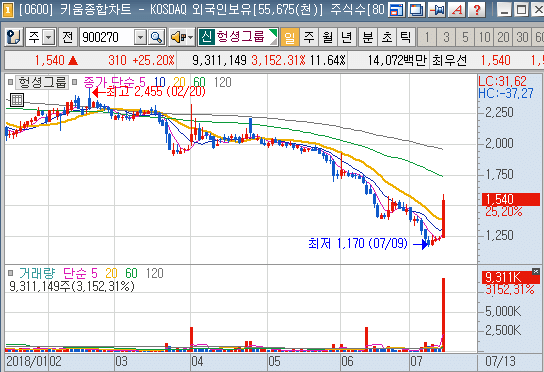Click the 거래량 volume legend label

(37, 273)
